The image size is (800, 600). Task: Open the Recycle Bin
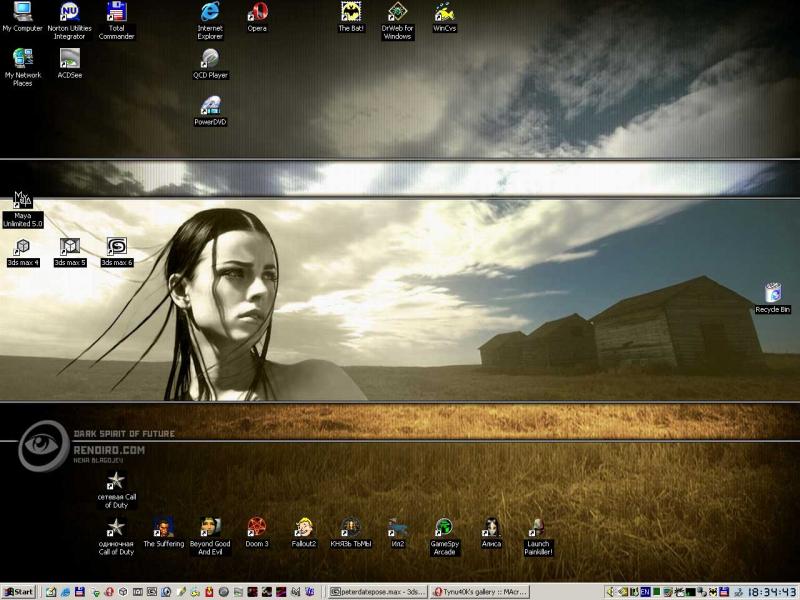pyautogui.click(x=772, y=294)
